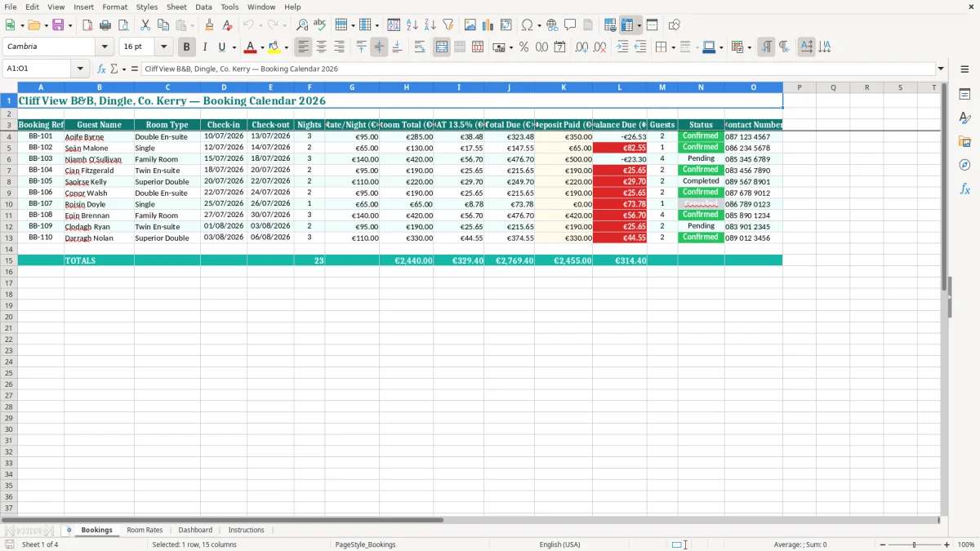This screenshot has width=980, height=551.
Task: Format cells as date
Action: (x=559, y=47)
